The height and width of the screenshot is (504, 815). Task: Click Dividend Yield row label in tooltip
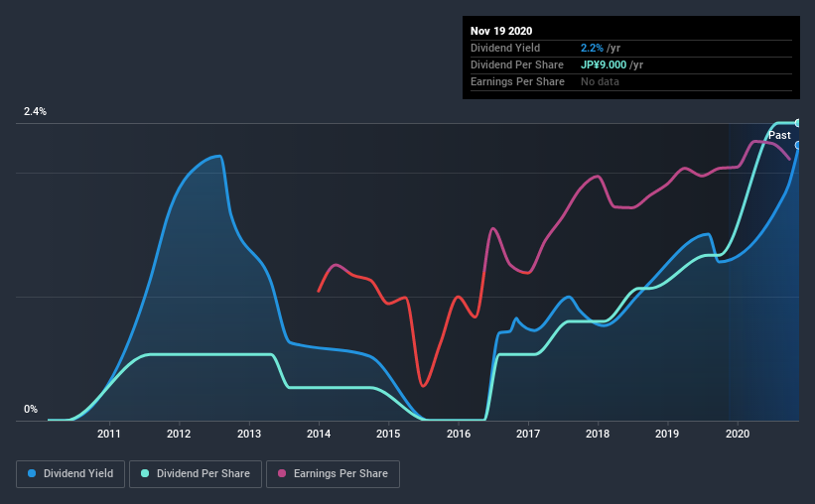pos(505,48)
